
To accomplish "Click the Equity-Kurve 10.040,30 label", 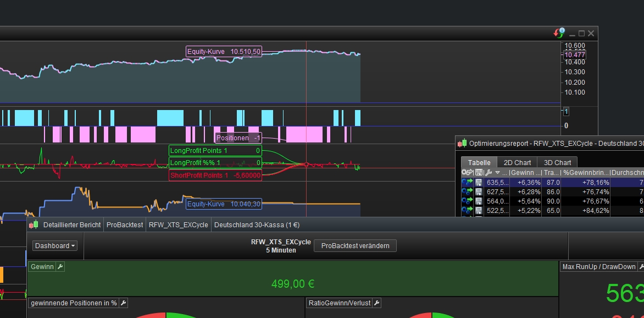I will click(224, 204).
